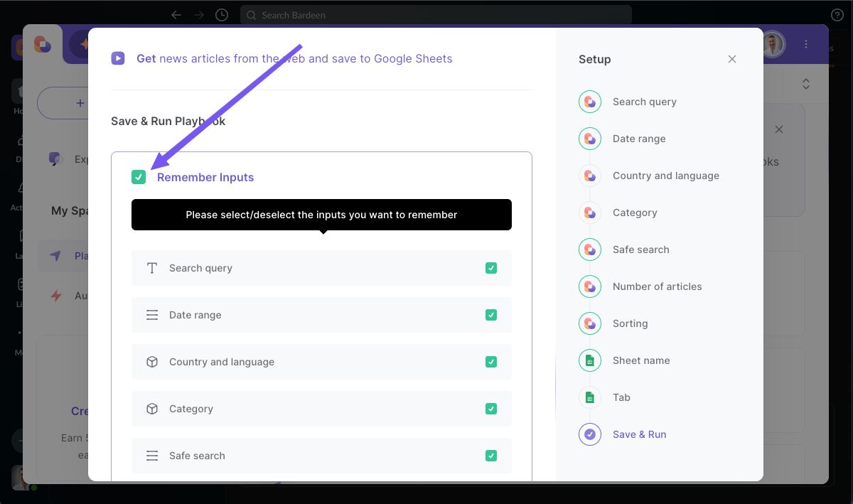Open the Tab setup step
The image size is (853, 504).
pyautogui.click(x=621, y=397)
